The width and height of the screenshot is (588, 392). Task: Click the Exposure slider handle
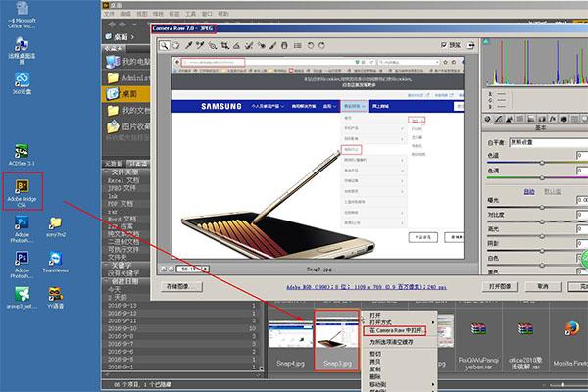(x=542, y=207)
